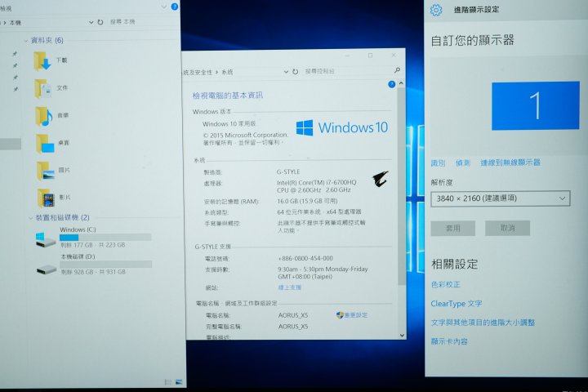This screenshot has height=392, width=588.
Task: Click the 16.0 GB (15.9 GB 可用) value
Action: coord(307,201)
